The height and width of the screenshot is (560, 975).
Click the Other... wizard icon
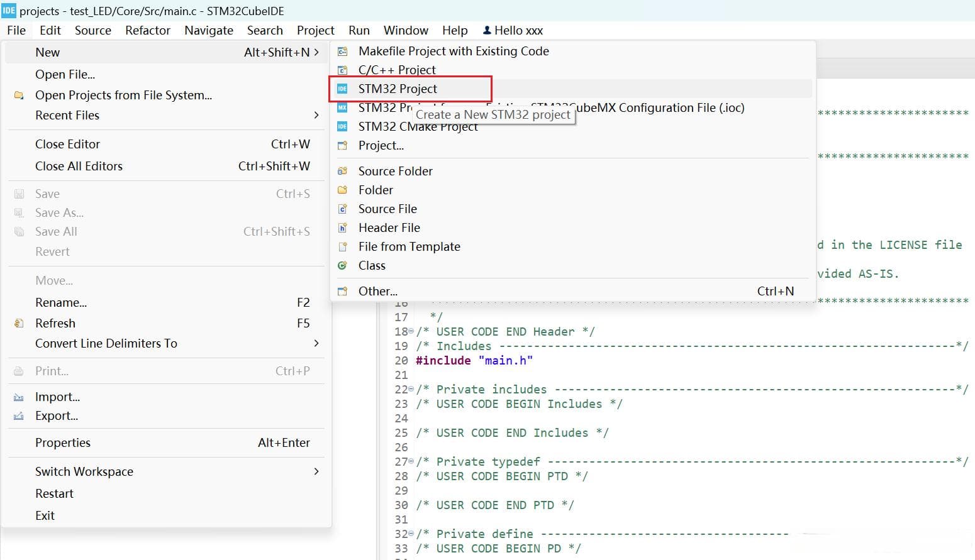pyautogui.click(x=342, y=291)
